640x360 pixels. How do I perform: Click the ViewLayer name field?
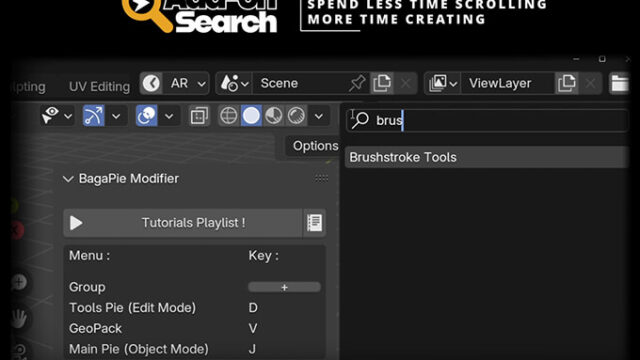point(508,83)
